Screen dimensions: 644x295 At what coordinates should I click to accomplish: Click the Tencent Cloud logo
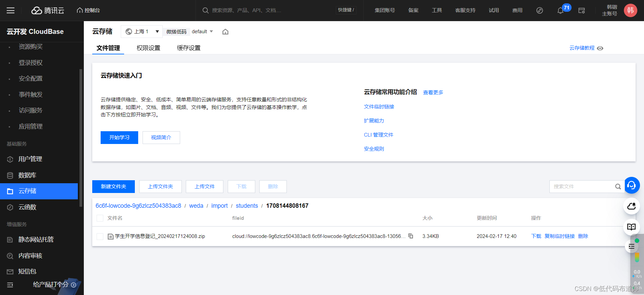click(x=48, y=10)
